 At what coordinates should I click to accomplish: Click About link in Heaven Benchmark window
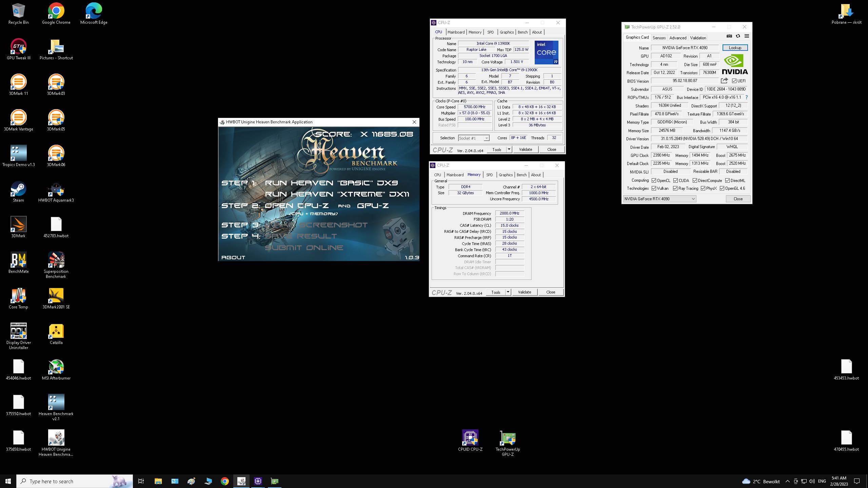pos(233,258)
